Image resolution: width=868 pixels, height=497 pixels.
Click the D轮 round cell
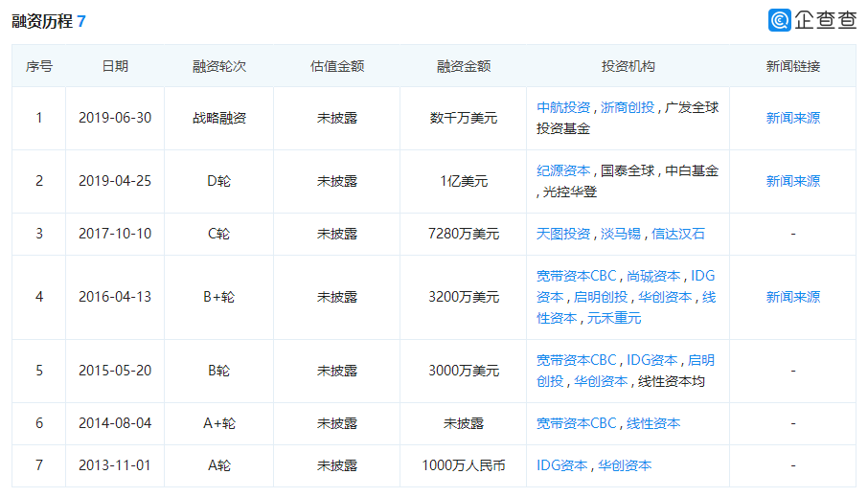(x=219, y=181)
